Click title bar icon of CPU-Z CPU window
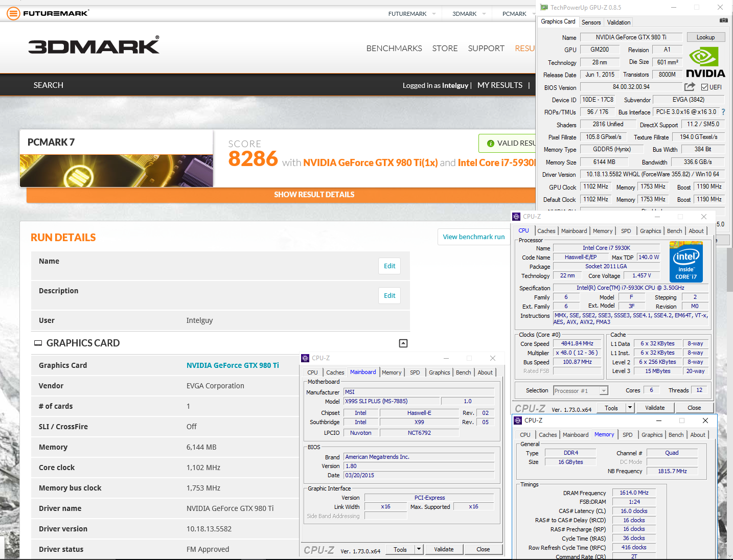The width and height of the screenshot is (733, 560). 516,217
